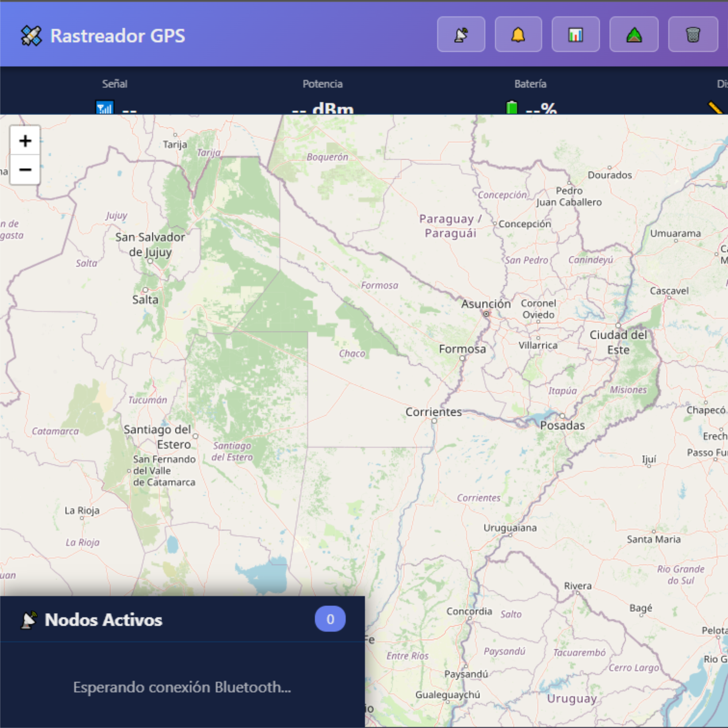Toggle the Nodos Activos counter badge
Screen dimensions: 728x728
tap(330, 619)
